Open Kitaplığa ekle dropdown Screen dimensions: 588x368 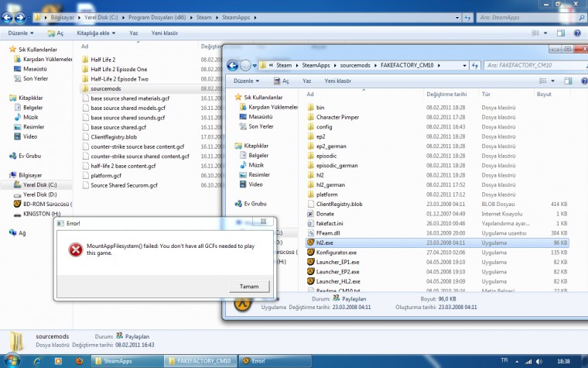96,33
